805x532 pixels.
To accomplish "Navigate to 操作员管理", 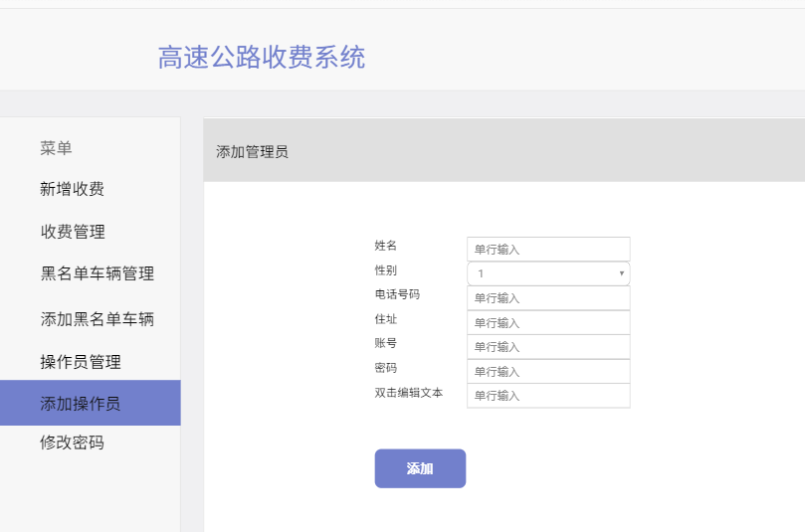I will tap(81, 362).
